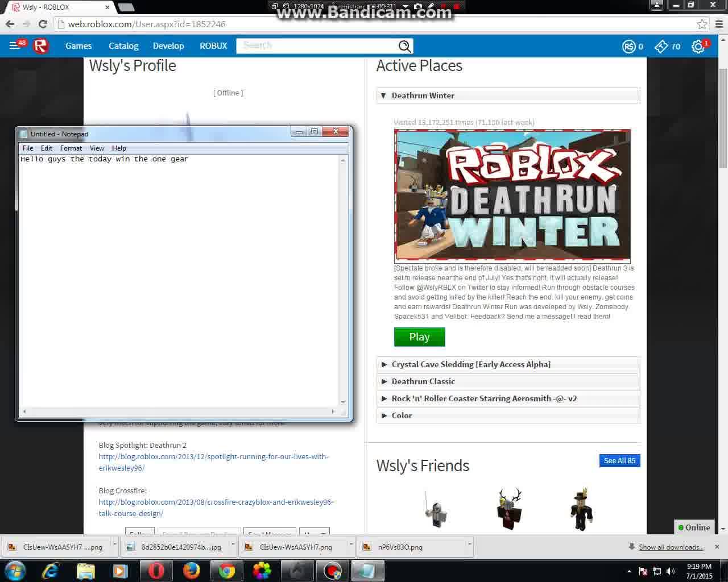Open the Tickets balance icon showing 70
This screenshot has width=728, height=582.
click(661, 47)
